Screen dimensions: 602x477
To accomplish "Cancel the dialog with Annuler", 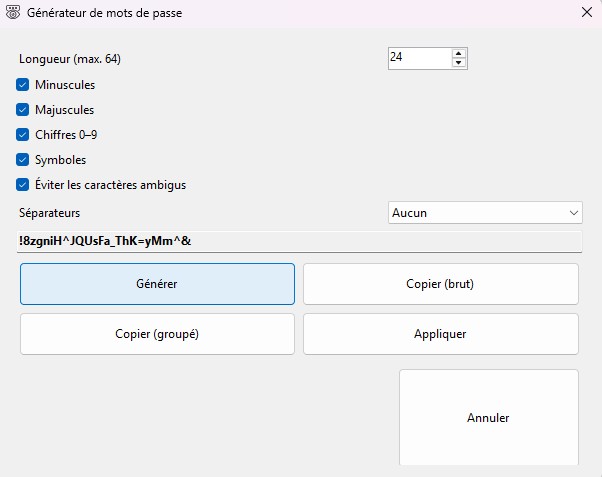I will [x=488, y=417].
